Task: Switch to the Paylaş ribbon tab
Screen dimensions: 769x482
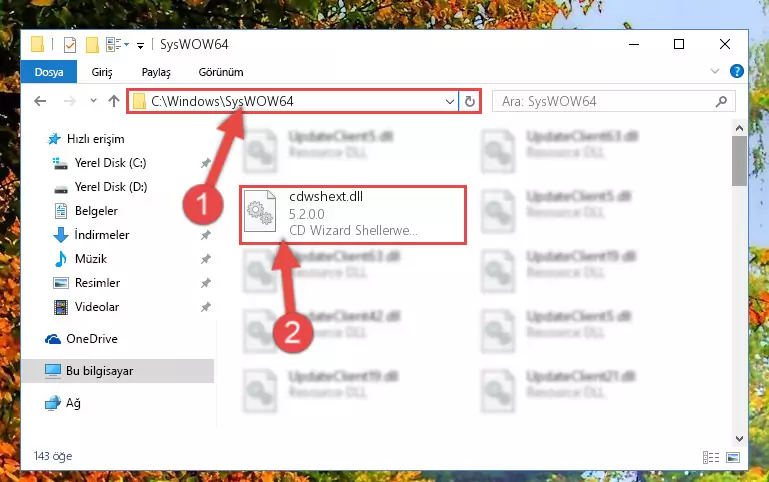Action: coord(156,72)
